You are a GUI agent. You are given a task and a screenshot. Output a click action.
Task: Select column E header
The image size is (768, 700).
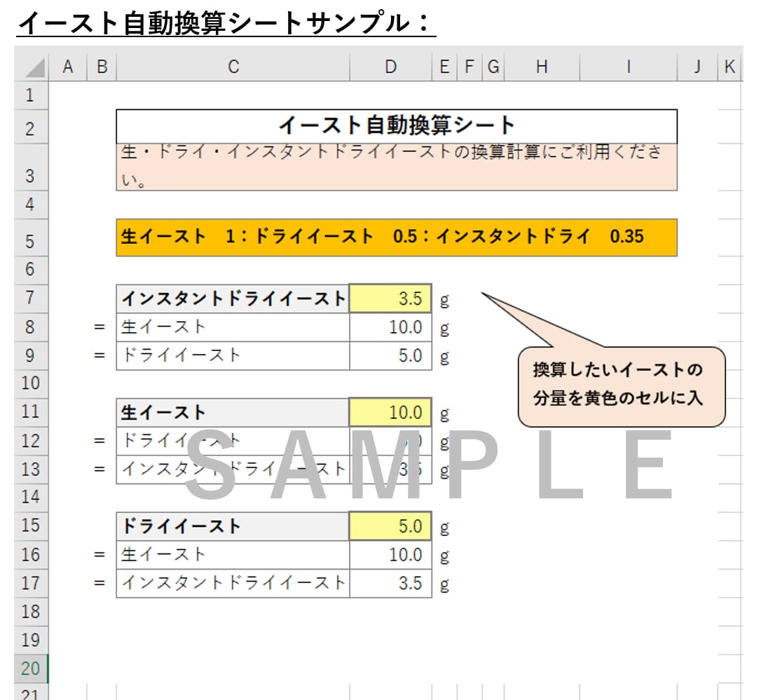(445, 67)
